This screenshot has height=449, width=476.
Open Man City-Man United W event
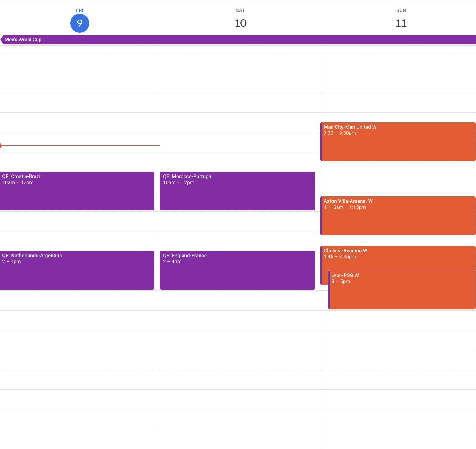click(x=398, y=142)
